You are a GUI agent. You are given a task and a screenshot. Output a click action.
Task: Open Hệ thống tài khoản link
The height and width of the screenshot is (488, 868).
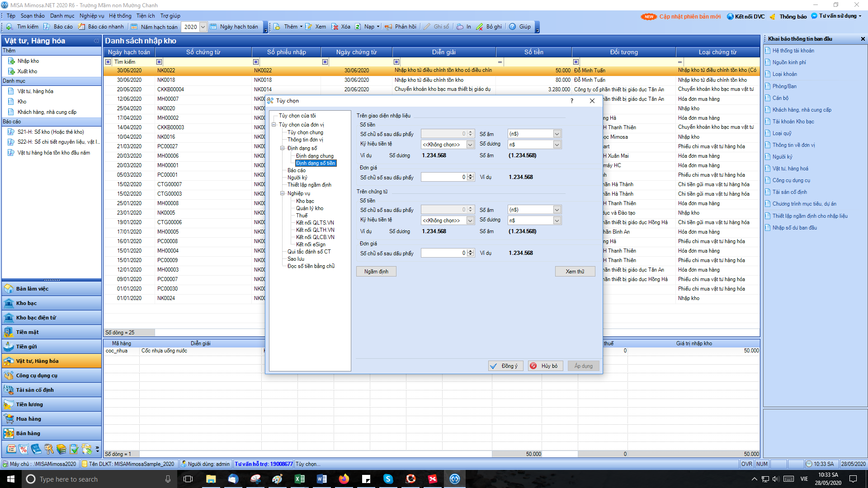(793, 51)
